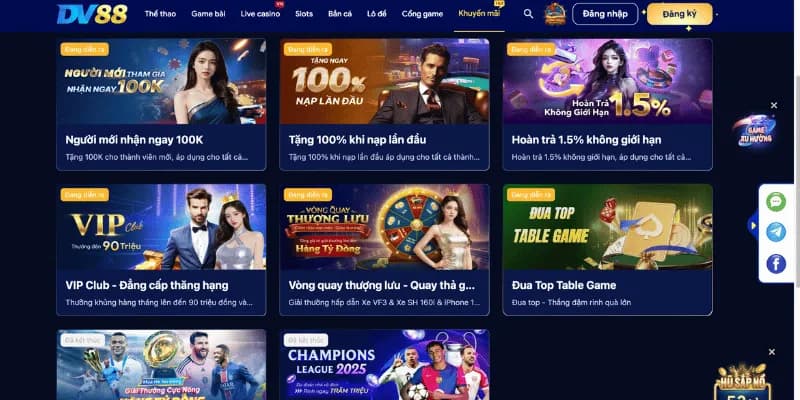Click the Game xu hướng floating icon
Screen dimensions: 800x400
coord(754,130)
